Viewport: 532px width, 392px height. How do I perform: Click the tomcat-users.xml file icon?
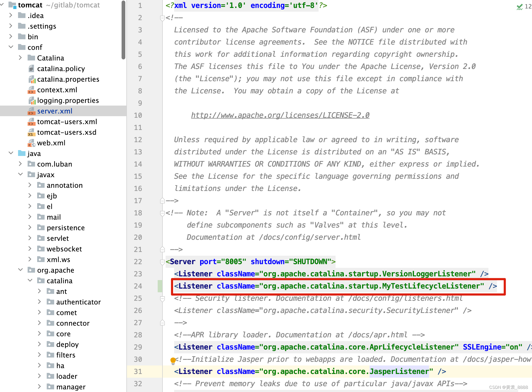(x=31, y=122)
